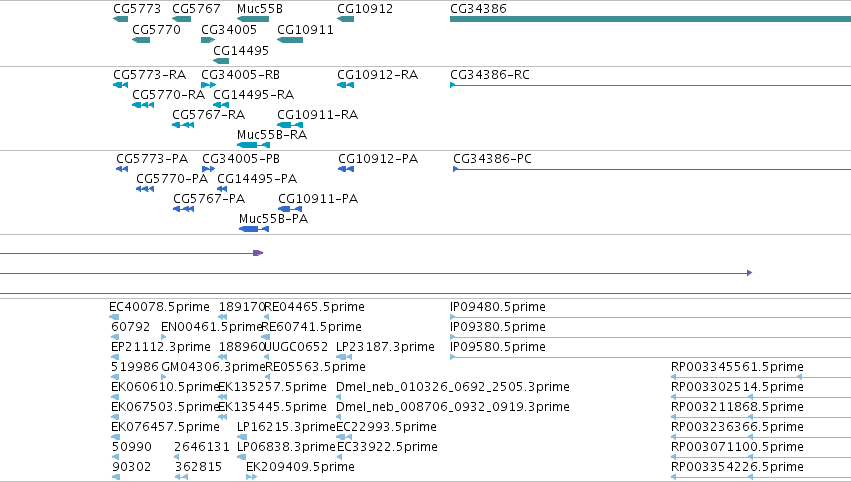Viewport: 851px width, 482px height.
Task: Click protein CG34005-PB
Action: point(241,158)
